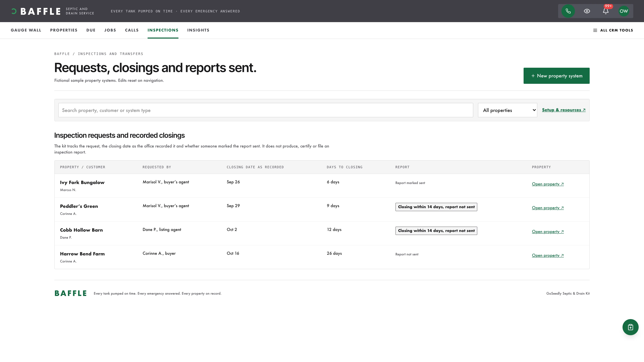Open the ALL CRM TOOLS hamburger menu

click(613, 30)
